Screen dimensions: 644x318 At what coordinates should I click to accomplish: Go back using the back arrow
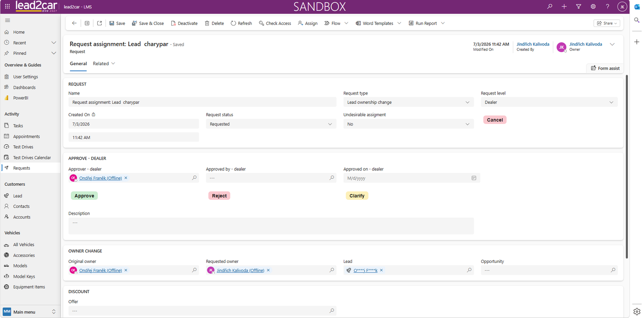pos(74,23)
